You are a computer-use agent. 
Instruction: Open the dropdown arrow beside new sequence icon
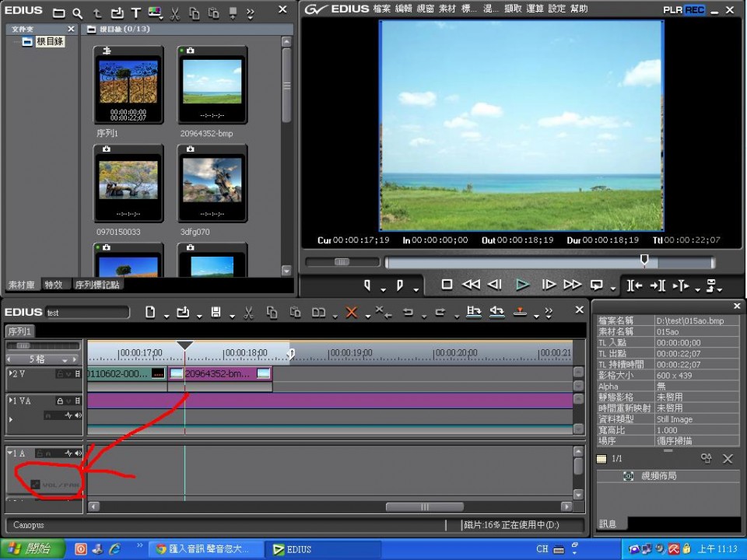[x=167, y=315]
